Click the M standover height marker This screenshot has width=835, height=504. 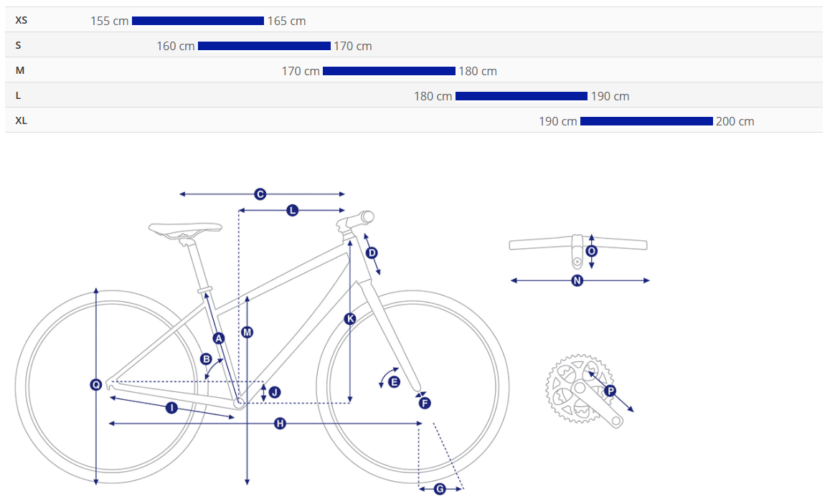pyautogui.click(x=247, y=332)
